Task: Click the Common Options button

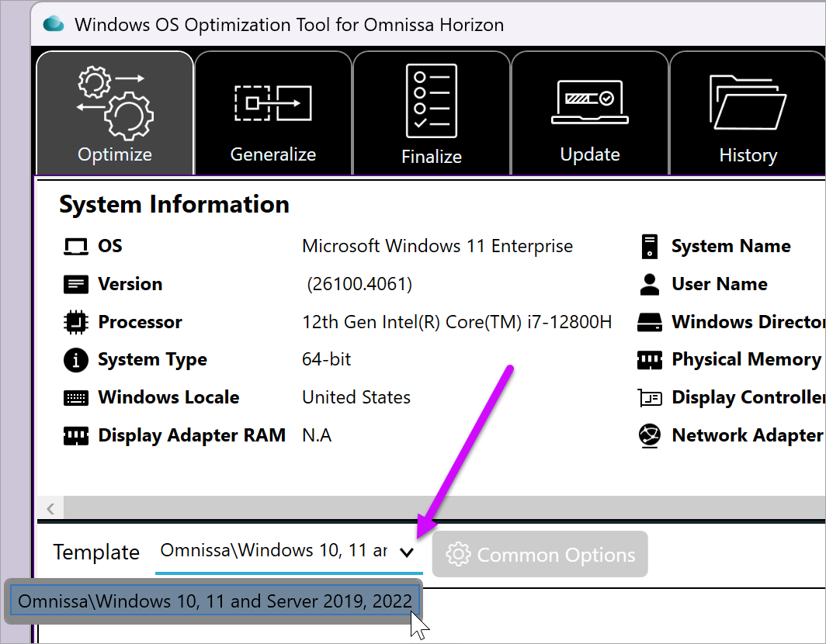Action: point(540,555)
